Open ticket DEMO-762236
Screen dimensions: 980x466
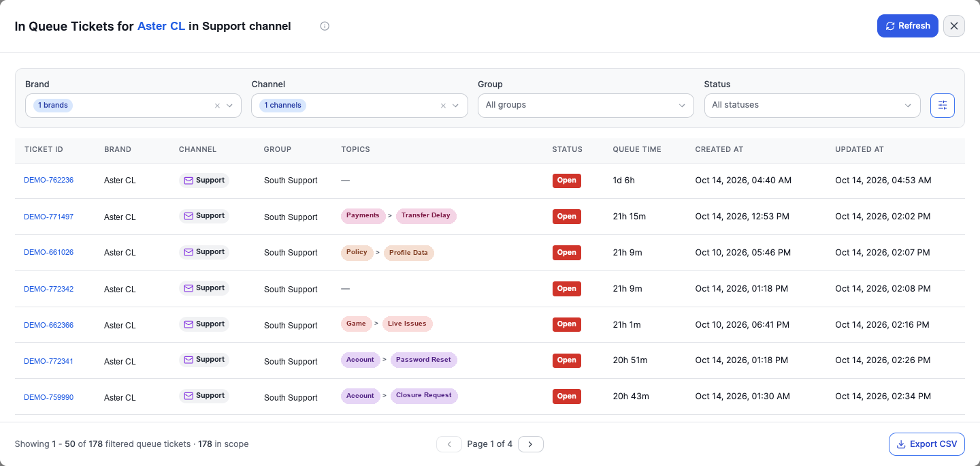[x=48, y=181]
